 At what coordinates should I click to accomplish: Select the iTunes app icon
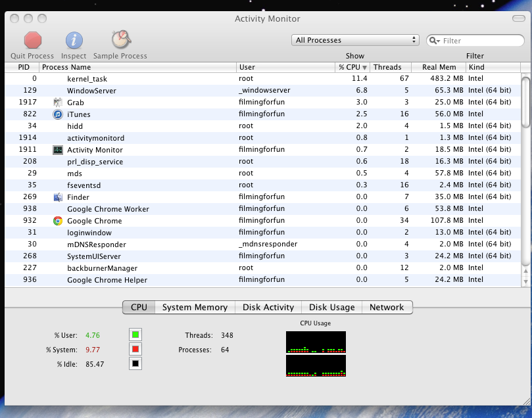58,114
